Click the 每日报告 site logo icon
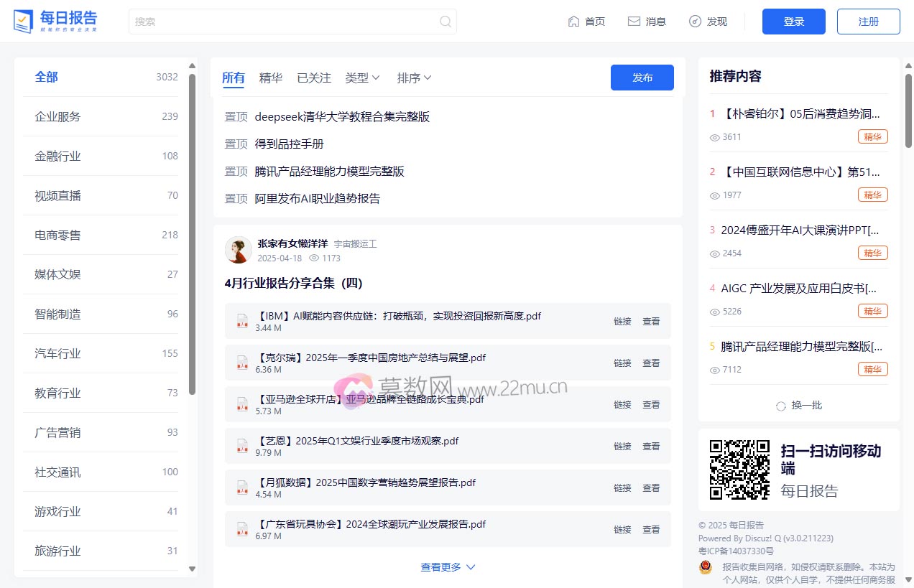 click(x=24, y=21)
